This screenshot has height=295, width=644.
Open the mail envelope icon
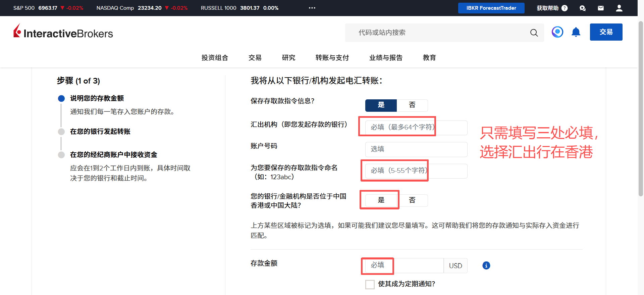[601, 8]
